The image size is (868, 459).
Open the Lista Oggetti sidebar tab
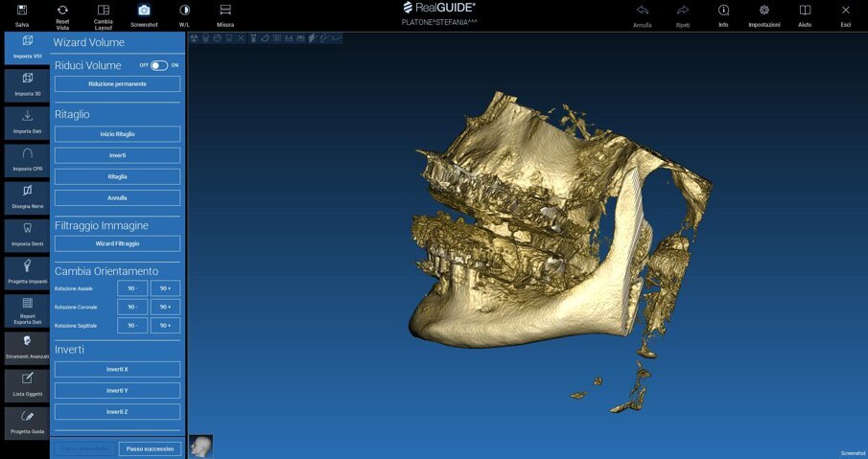click(27, 383)
